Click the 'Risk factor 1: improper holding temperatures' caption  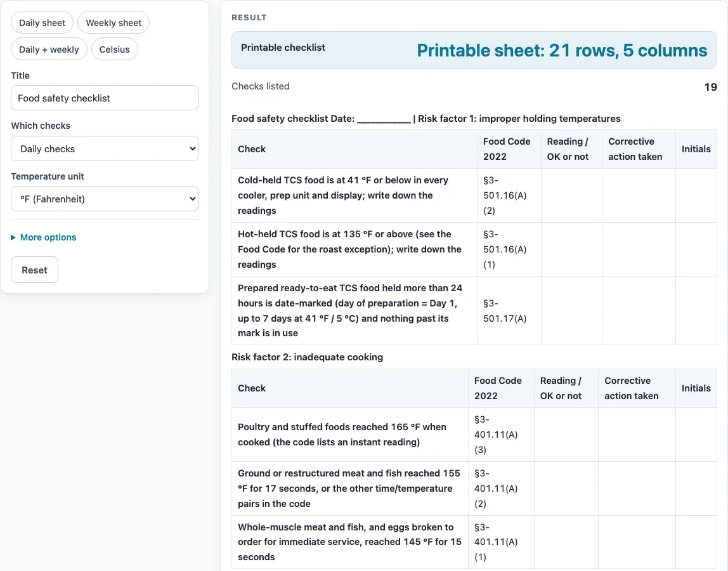pyautogui.click(x=519, y=119)
